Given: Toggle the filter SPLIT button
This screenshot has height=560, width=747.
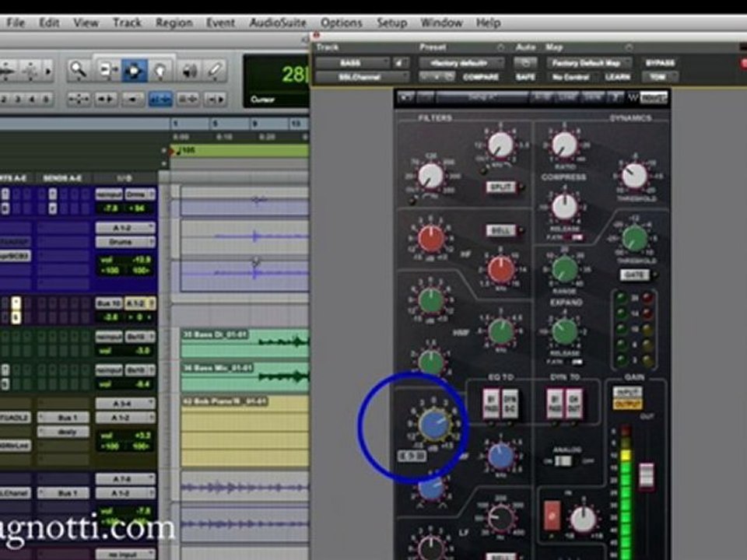Looking at the screenshot, I should pyautogui.click(x=500, y=187).
